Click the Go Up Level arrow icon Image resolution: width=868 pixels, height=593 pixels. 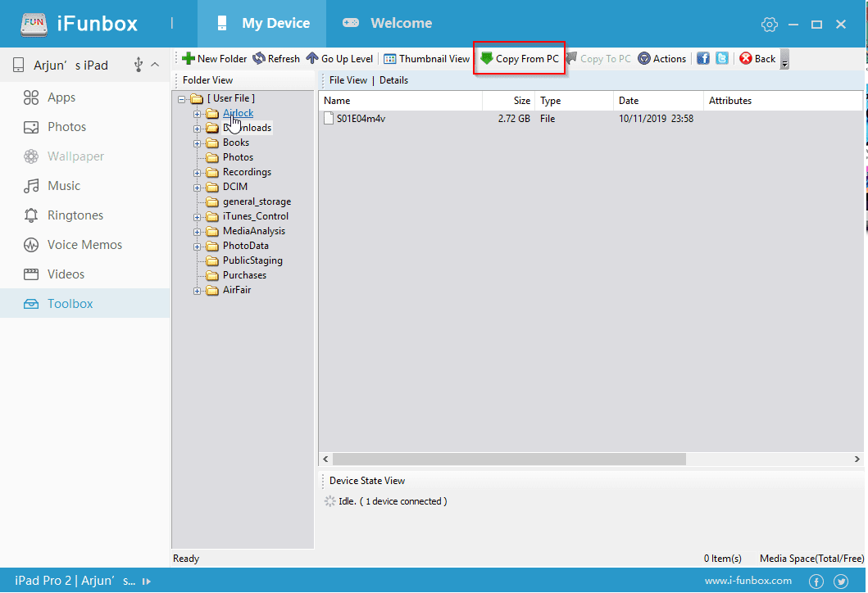[312, 59]
